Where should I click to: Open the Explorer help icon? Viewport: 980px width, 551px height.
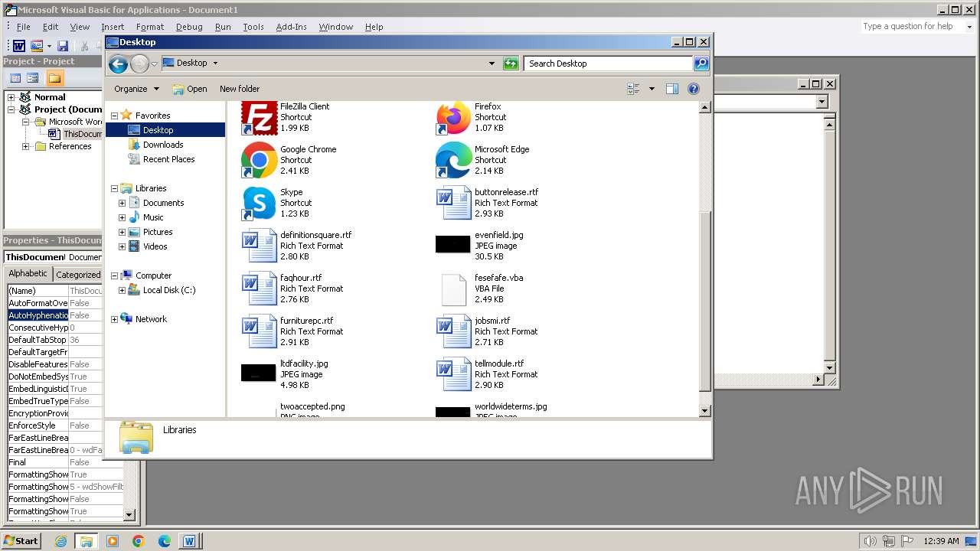click(x=694, y=89)
